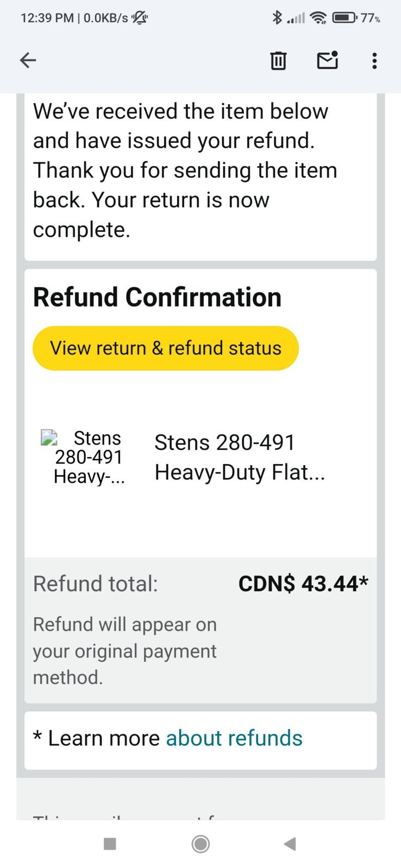Delete this email with trash icon
The image size is (401, 868).
pyautogui.click(x=278, y=60)
